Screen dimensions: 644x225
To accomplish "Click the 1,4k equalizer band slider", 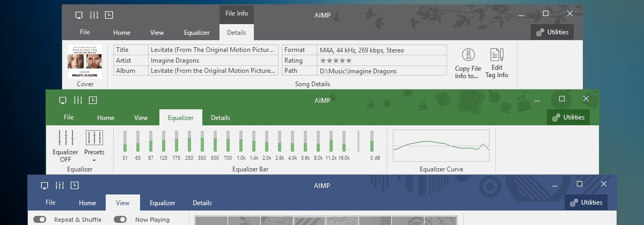I will click(x=254, y=141).
